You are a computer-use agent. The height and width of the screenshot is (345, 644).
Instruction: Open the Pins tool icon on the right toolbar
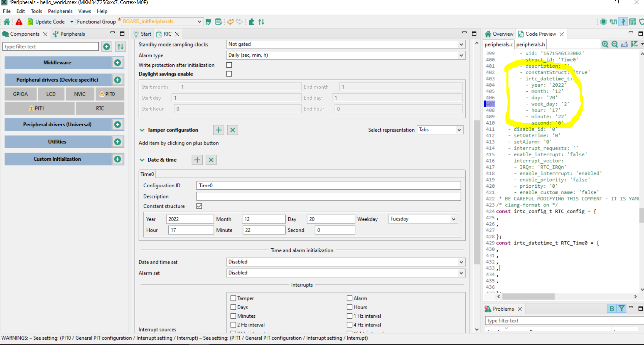(603, 22)
